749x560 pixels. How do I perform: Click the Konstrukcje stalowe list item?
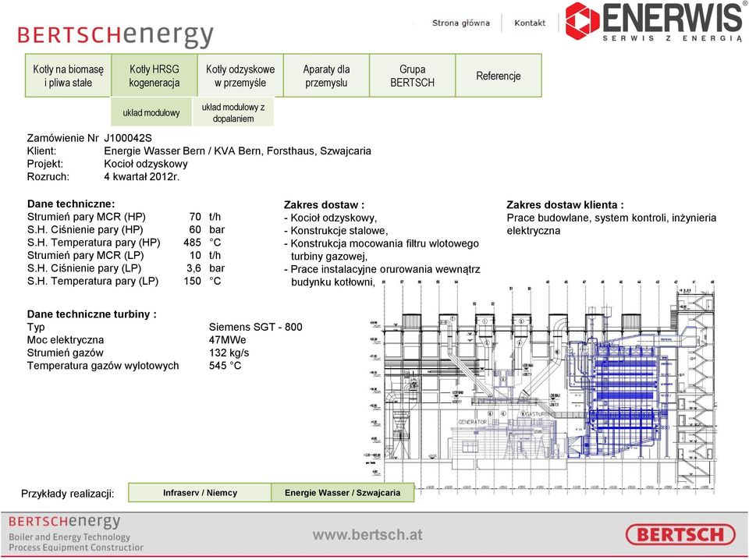click(x=335, y=231)
